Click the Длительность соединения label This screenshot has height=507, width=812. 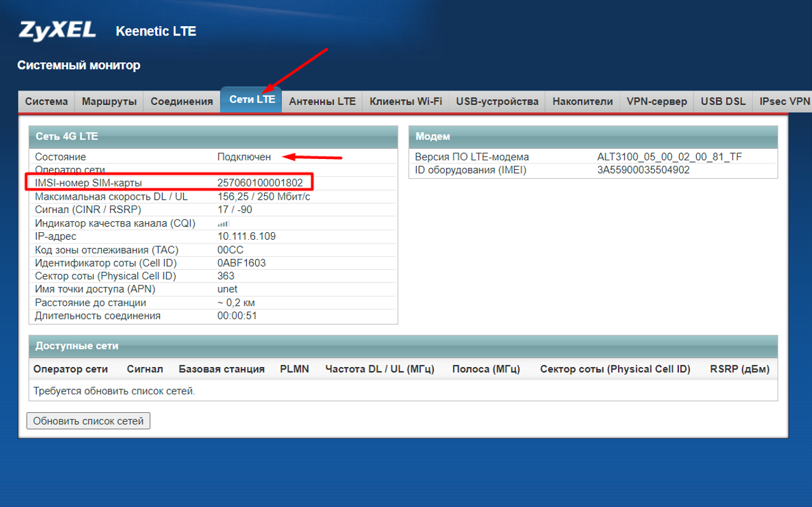(98, 316)
